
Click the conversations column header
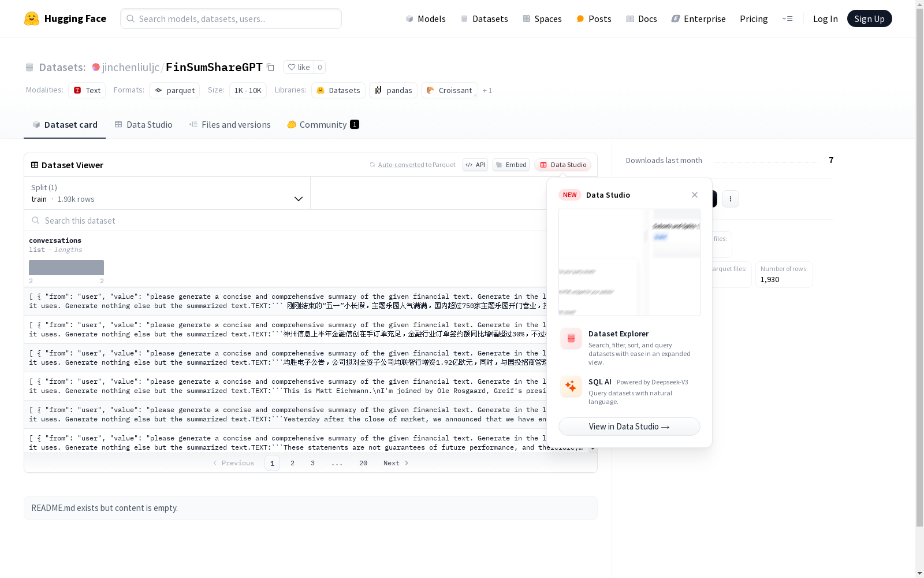coord(55,240)
